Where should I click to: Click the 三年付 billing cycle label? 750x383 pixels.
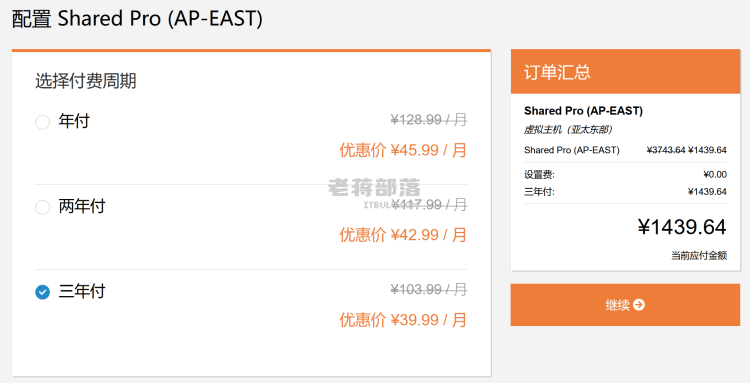coord(82,291)
